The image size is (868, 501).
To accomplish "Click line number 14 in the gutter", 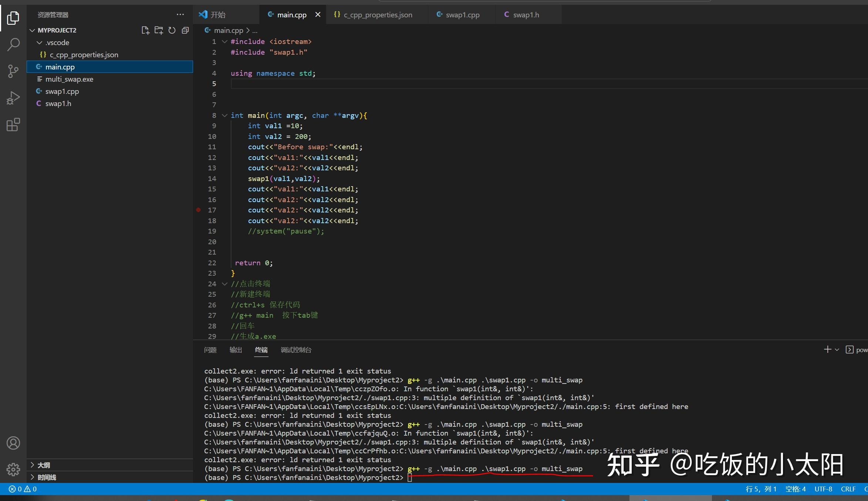I will (x=212, y=178).
